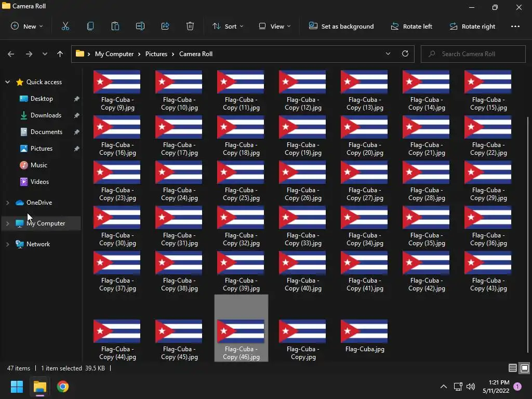Open Documents in Quick access
The image size is (532, 399).
[46, 132]
